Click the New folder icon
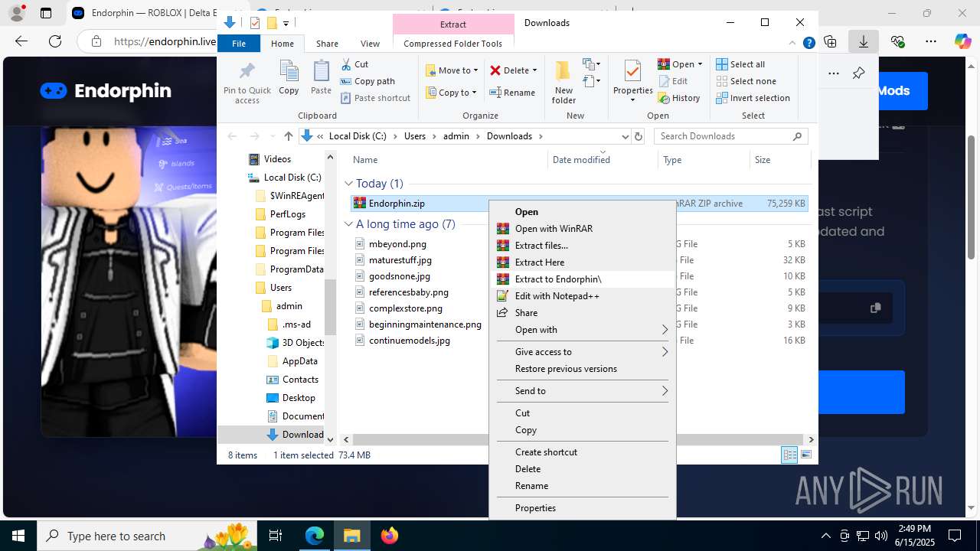This screenshot has height=551, width=980. pyautogui.click(x=563, y=83)
